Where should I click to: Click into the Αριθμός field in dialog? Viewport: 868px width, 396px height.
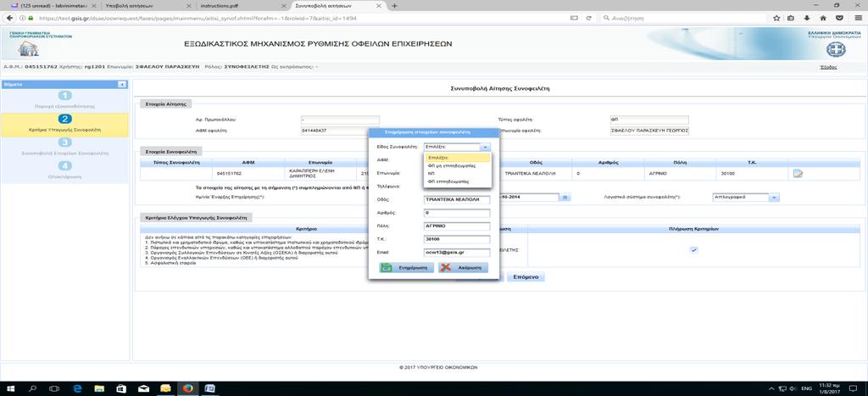pyautogui.click(x=457, y=213)
